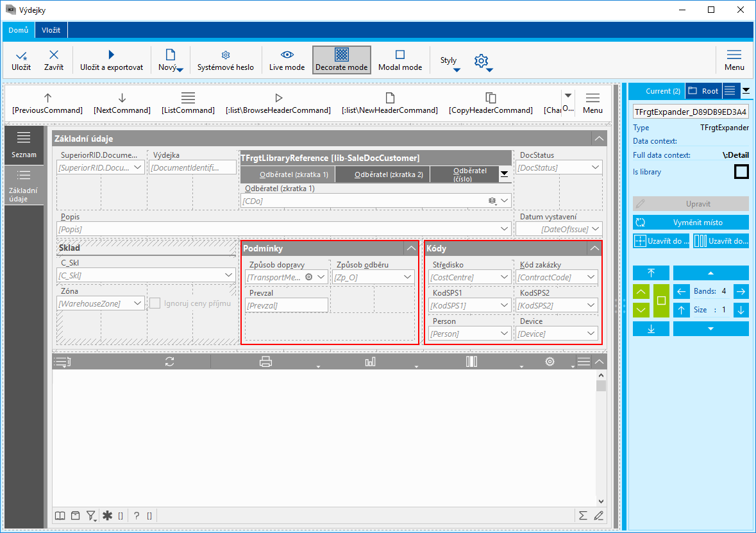Click the book icon in bottom bar

click(x=60, y=516)
